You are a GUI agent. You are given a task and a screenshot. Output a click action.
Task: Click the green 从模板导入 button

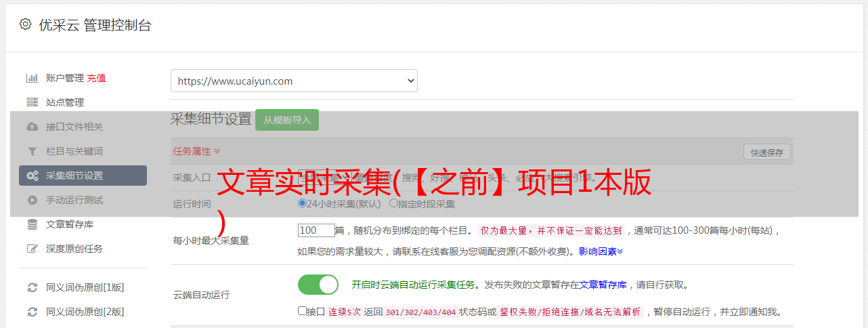(287, 120)
